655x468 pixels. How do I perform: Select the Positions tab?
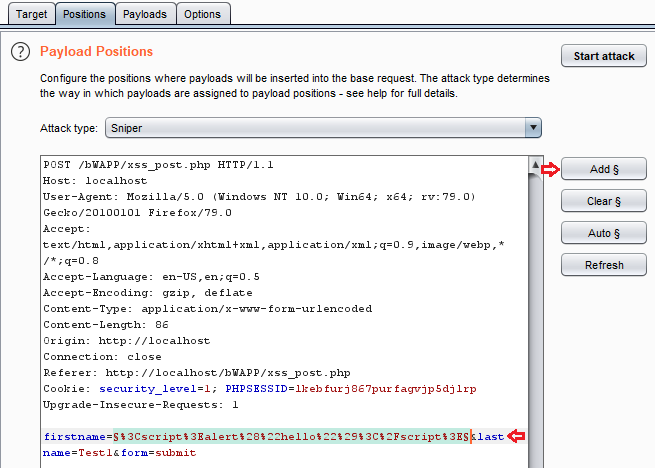[84, 14]
